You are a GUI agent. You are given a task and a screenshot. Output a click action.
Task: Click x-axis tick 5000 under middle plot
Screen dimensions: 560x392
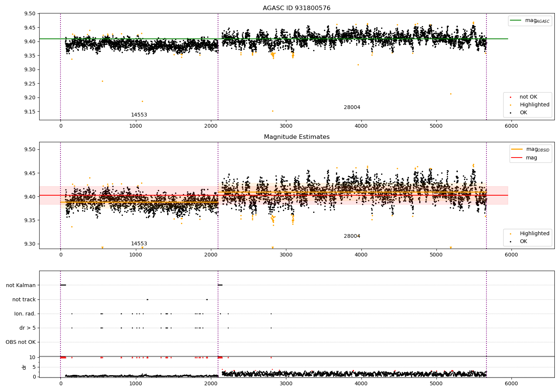click(436, 255)
